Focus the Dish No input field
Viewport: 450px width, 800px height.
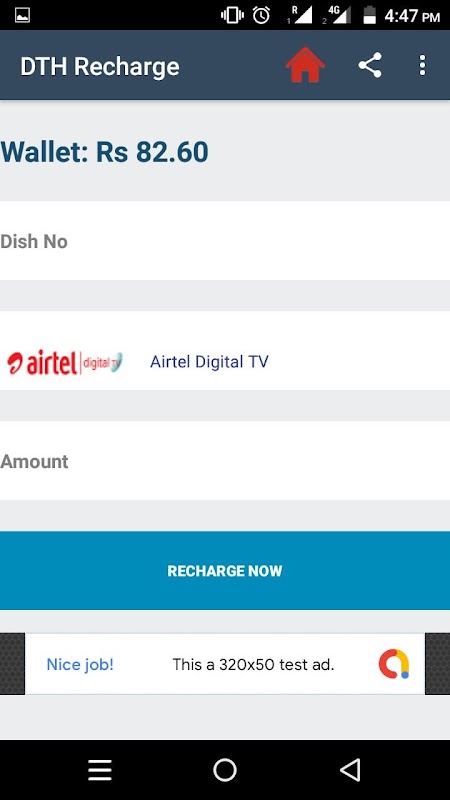pos(225,241)
